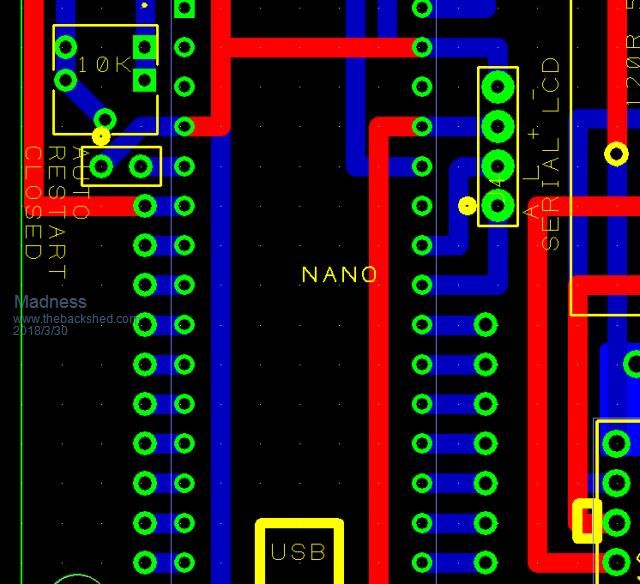Viewport: 640px width, 584px height.
Task: Click the square green pad at top edge
Action: (x=184, y=8)
